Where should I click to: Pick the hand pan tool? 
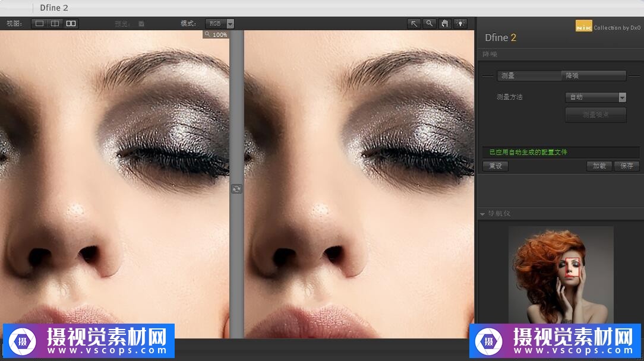coord(444,24)
